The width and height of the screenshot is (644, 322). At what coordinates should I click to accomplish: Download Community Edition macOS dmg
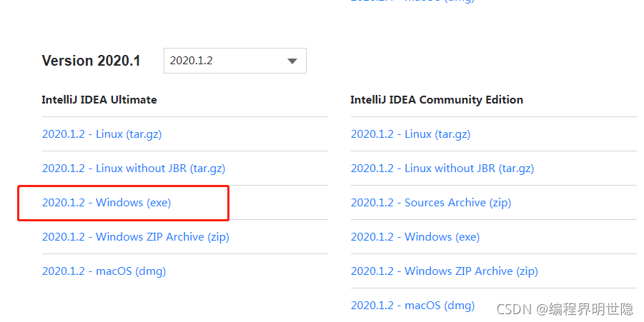coord(412,306)
